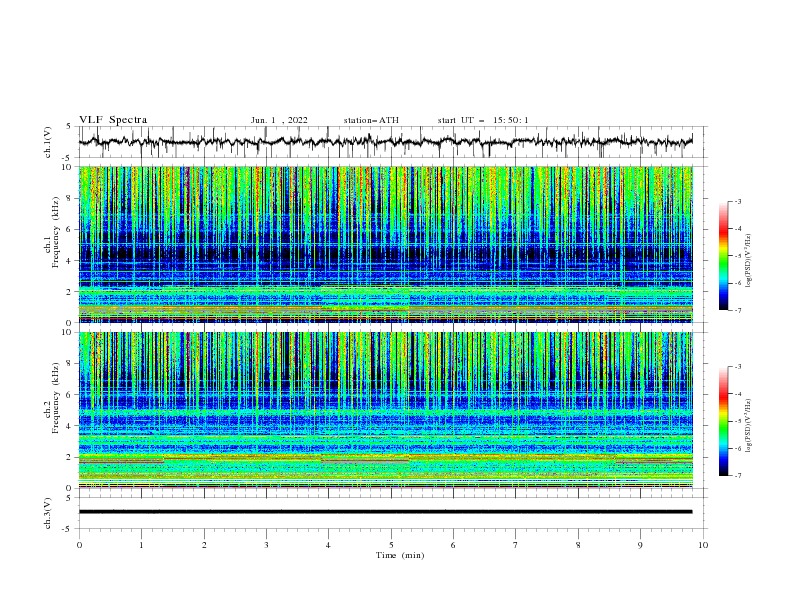Viewport: 792px width, 612px height.
Task: Click the "8" kHz tick on ch.1 frequency axis
Action: point(68,198)
